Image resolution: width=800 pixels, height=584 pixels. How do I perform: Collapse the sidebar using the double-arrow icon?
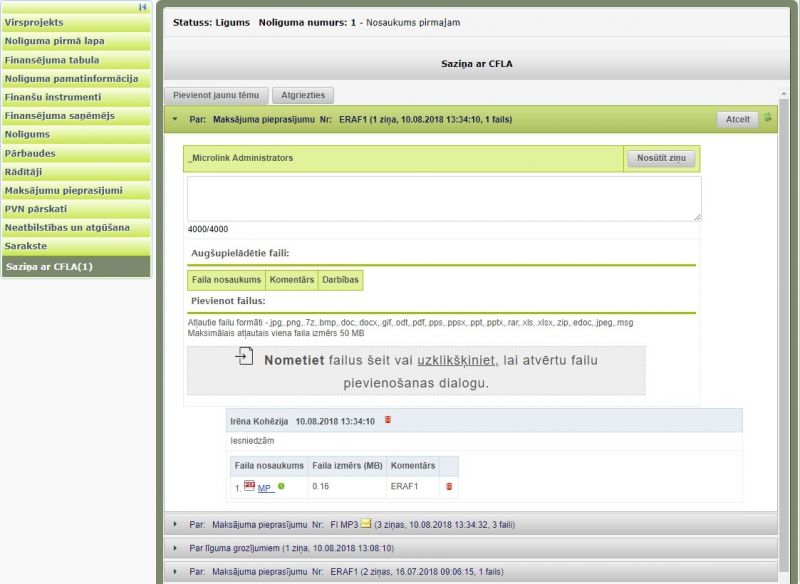143,7
